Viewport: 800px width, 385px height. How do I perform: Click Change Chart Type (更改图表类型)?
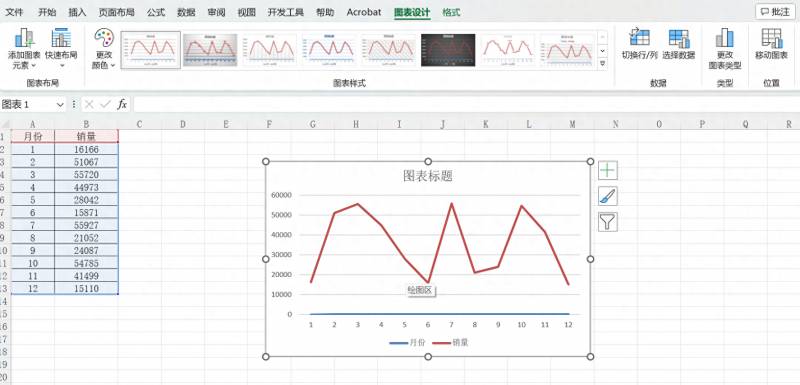(724, 49)
